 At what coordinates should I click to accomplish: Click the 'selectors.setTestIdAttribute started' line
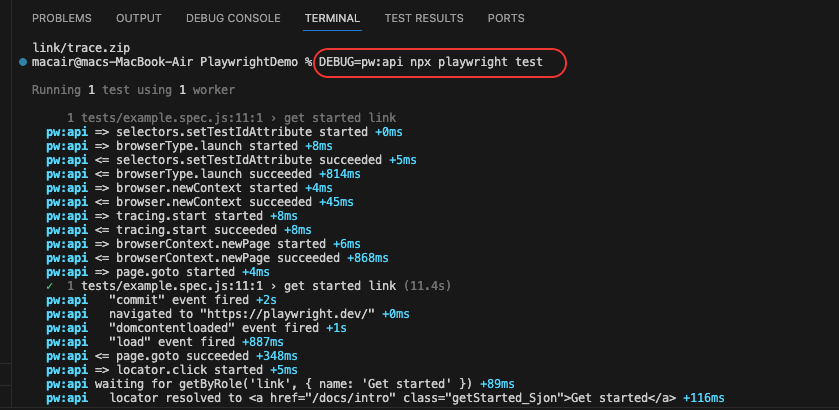point(224,132)
